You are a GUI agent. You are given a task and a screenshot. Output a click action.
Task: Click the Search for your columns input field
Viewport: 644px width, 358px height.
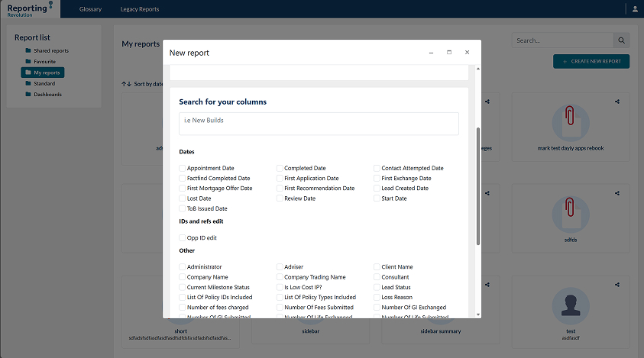319,124
